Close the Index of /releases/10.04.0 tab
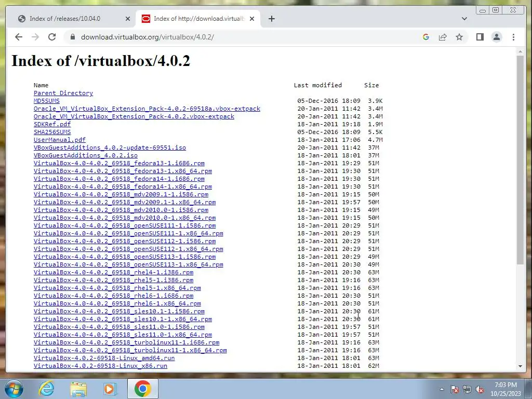 128,19
